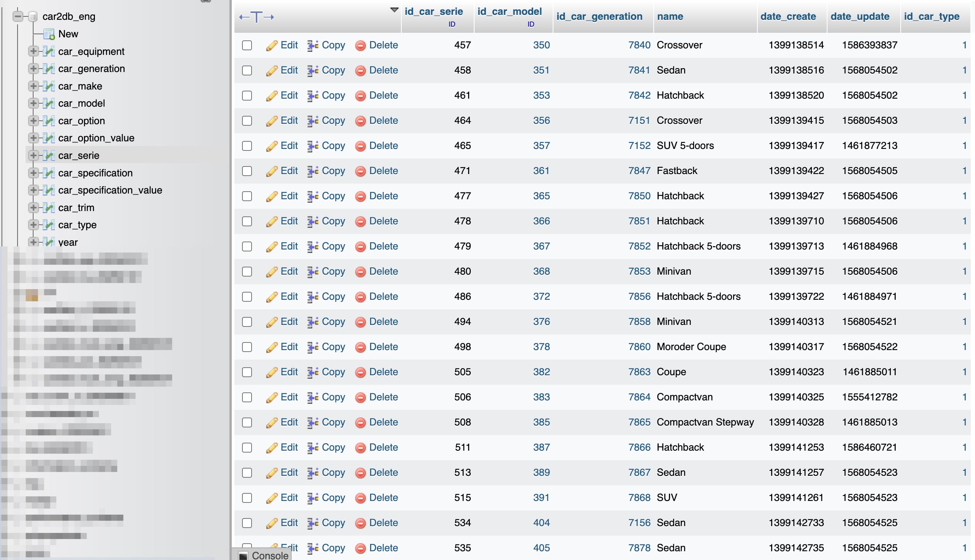This screenshot has width=975, height=560.
Task: Click the pencil Edit icon in row 498
Action: (x=272, y=347)
